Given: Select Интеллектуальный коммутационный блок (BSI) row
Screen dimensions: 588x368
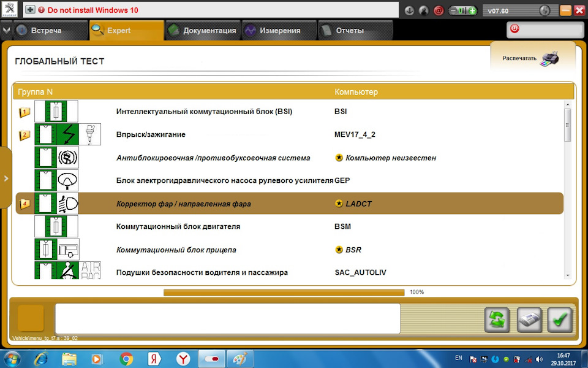Looking at the screenshot, I should pos(289,111).
